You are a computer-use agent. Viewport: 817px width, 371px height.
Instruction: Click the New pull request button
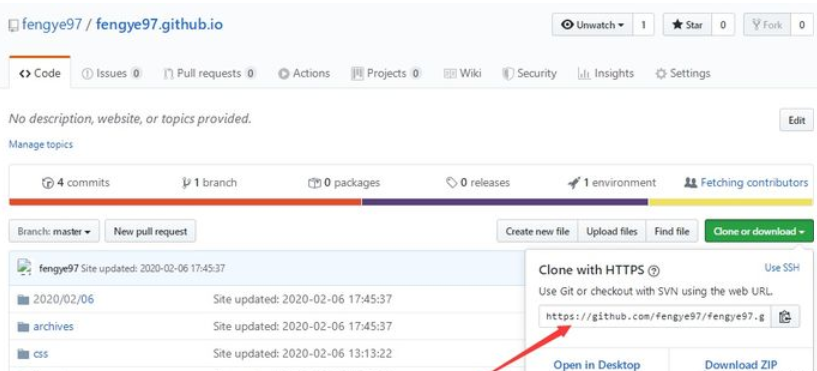click(151, 231)
